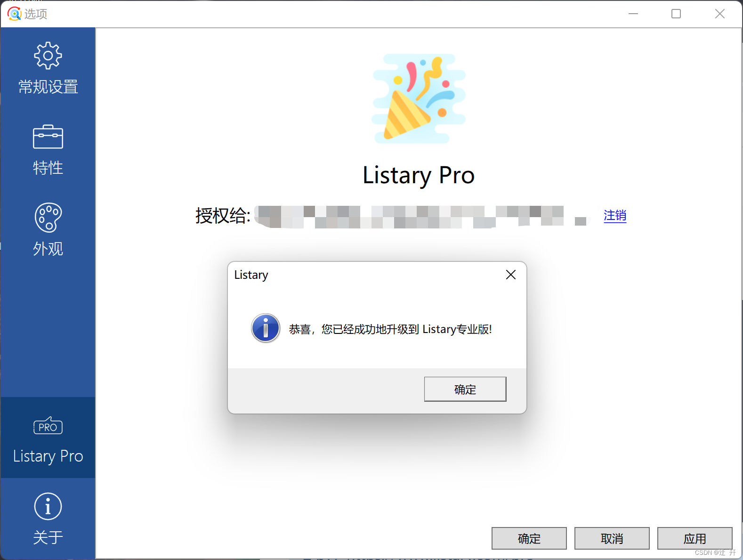Click the 选项 window title text
This screenshot has height=560, width=743.
coord(36,14)
